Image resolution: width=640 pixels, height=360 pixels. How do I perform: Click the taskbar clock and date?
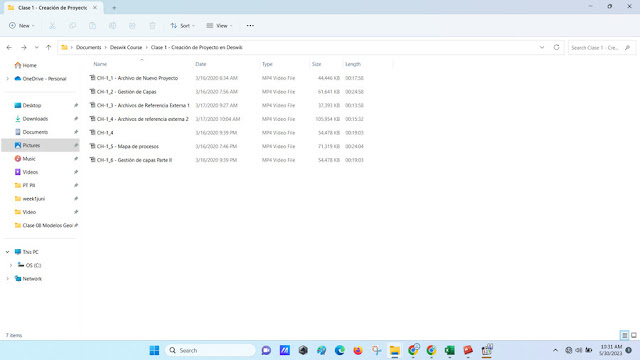(x=611, y=350)
